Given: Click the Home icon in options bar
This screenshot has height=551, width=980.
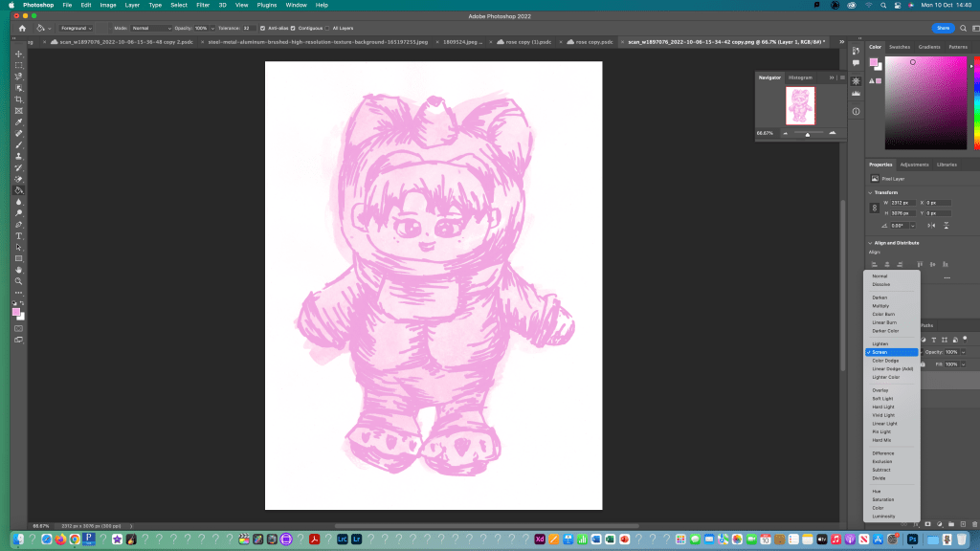Looking at the screenshot, I should [x=21, y=28].
